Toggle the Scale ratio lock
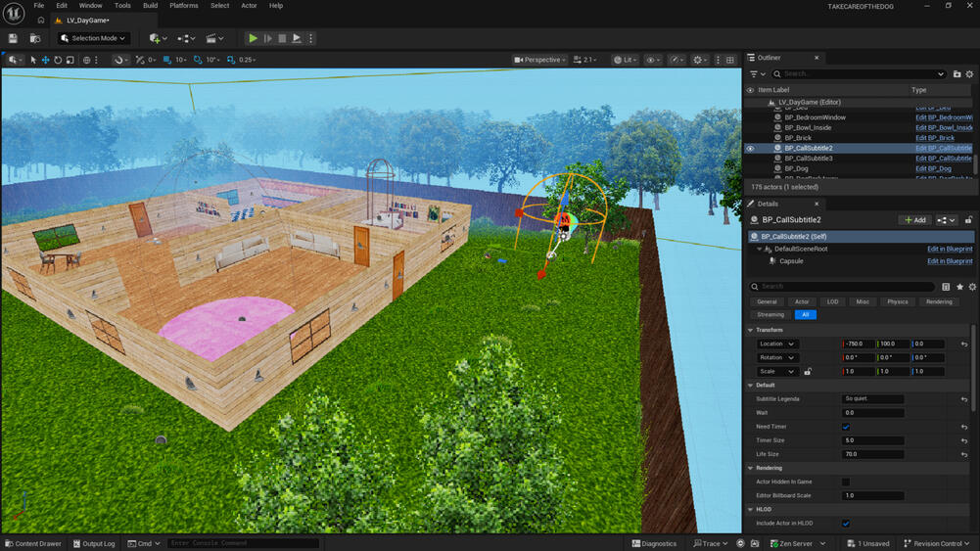 tap(808, 372)
